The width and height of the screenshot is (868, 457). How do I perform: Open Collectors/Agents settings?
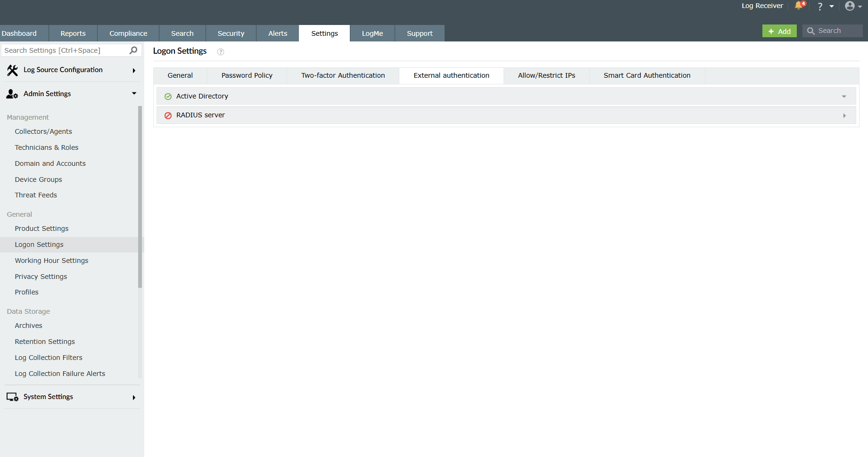tap(43, 132)
